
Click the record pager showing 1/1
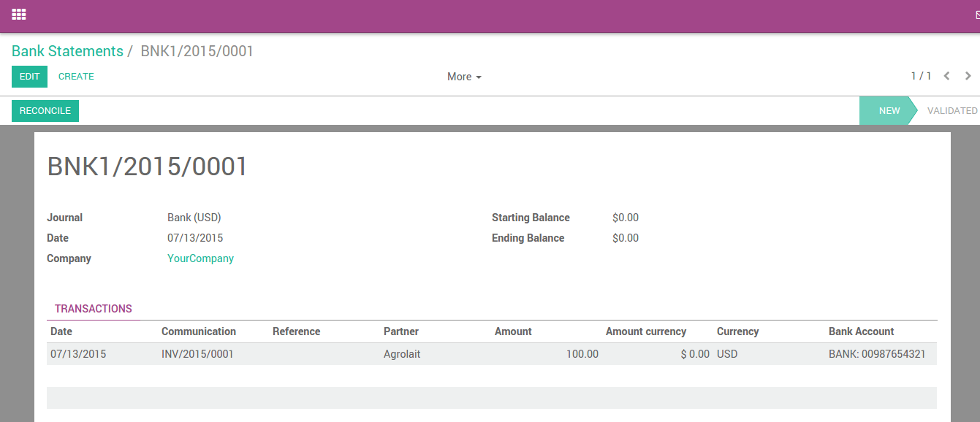[x=920, y=75]
